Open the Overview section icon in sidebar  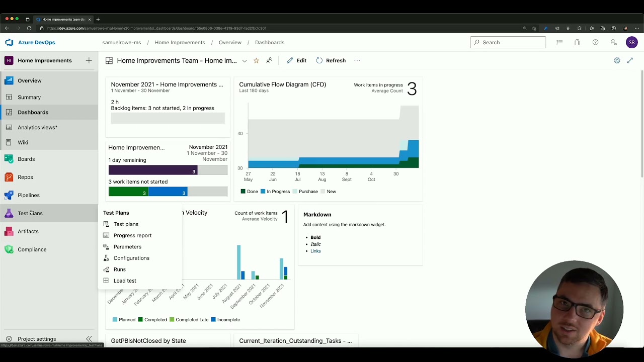pos(9,80)
